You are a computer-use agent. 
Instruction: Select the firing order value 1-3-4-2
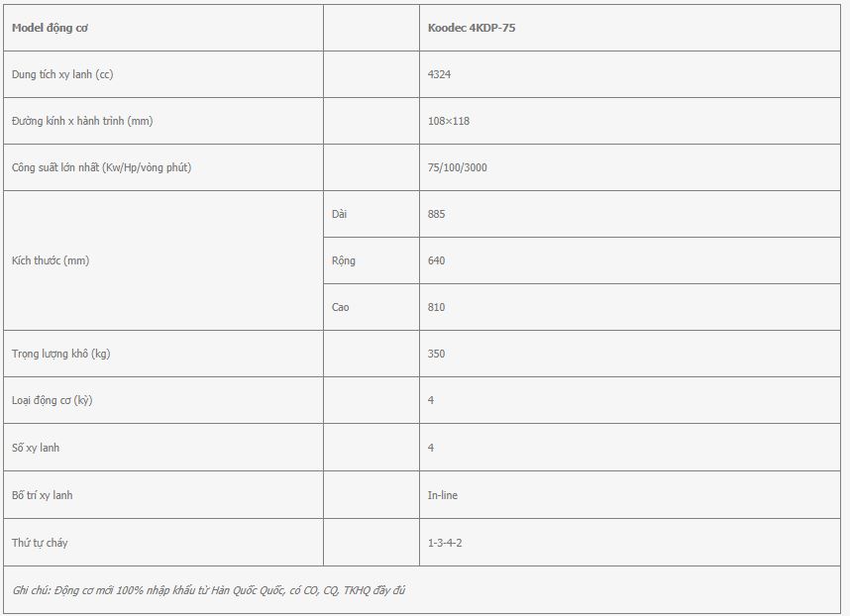(445, 543)
